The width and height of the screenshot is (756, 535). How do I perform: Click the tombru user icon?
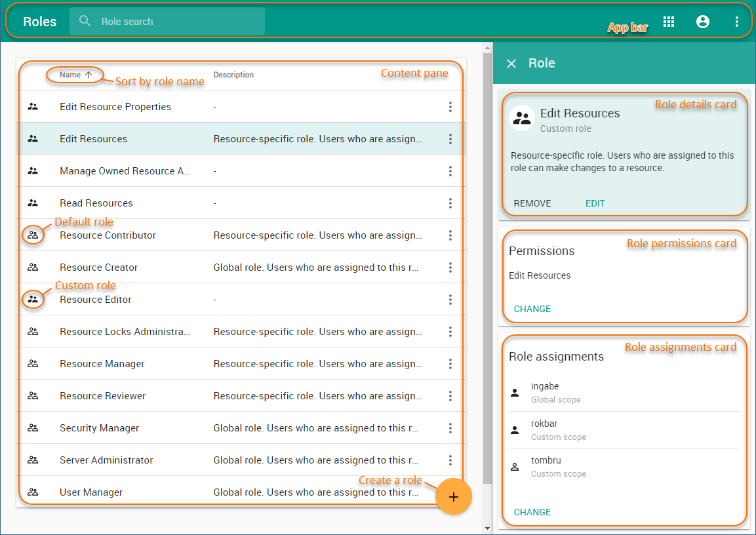(x=515, y=467)
